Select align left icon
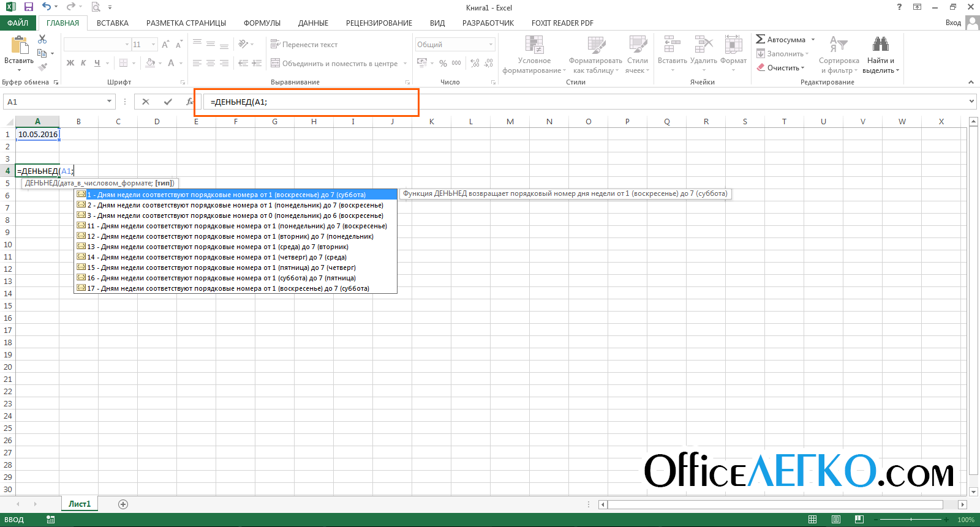The width and height of the screenshot is (980, 527). pyautogui.click(x=197, y=63)
